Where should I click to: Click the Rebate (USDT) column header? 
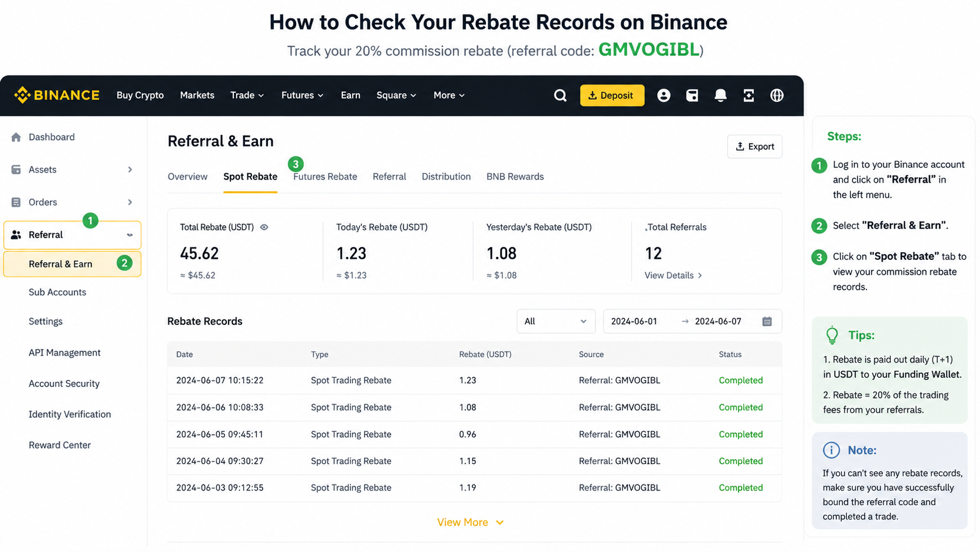[485, 354]
